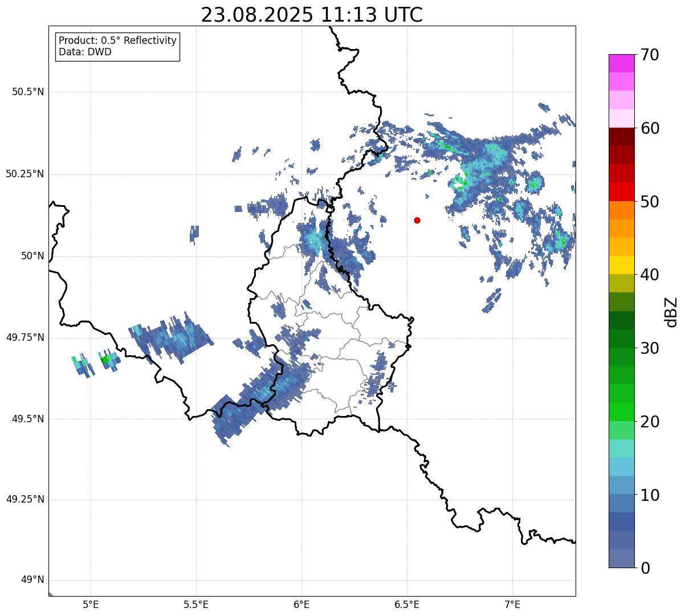685x616 pixels.
Task: Click the "6°E" longitude label
Action: click(301, 605)
